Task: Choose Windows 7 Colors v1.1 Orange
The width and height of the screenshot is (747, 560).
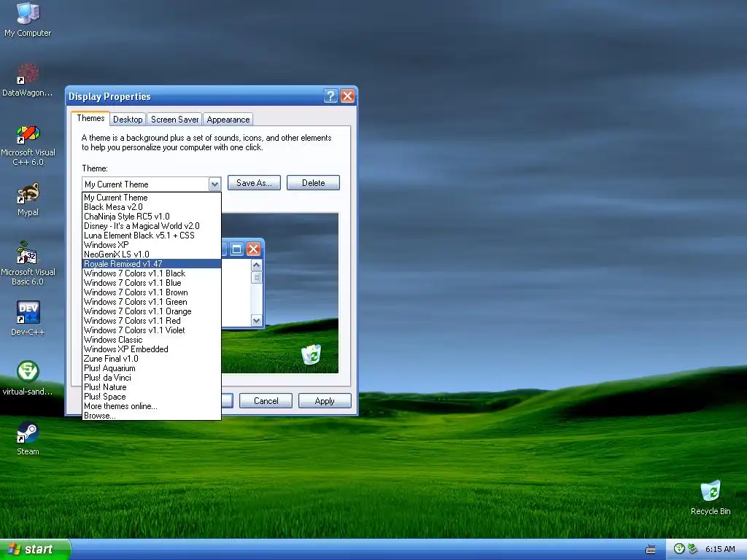Action: [152, 311]
